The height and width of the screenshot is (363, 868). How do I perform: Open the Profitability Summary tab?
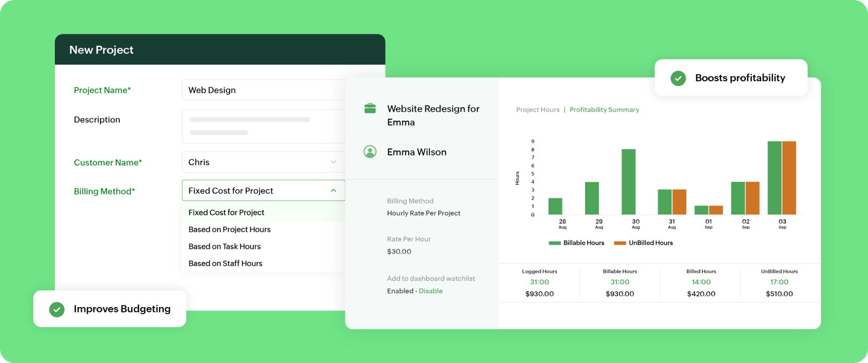click(x=604, y=110)
